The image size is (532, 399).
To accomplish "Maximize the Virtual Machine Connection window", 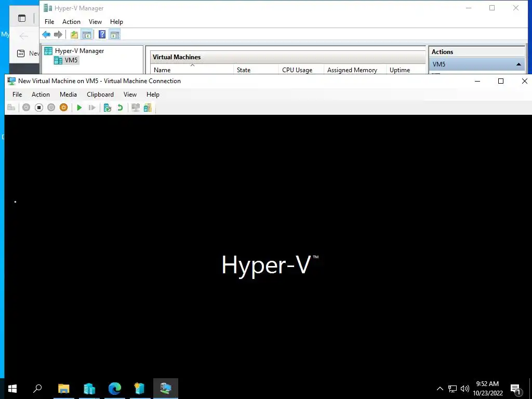I will (500, 81).
